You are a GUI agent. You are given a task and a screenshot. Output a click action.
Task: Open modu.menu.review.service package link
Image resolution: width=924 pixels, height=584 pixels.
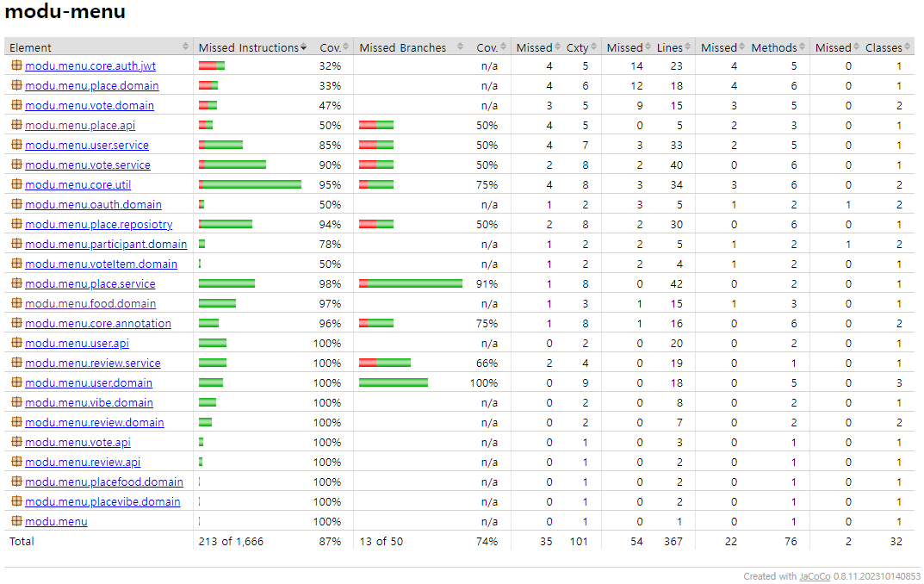[x=92, y=363]
